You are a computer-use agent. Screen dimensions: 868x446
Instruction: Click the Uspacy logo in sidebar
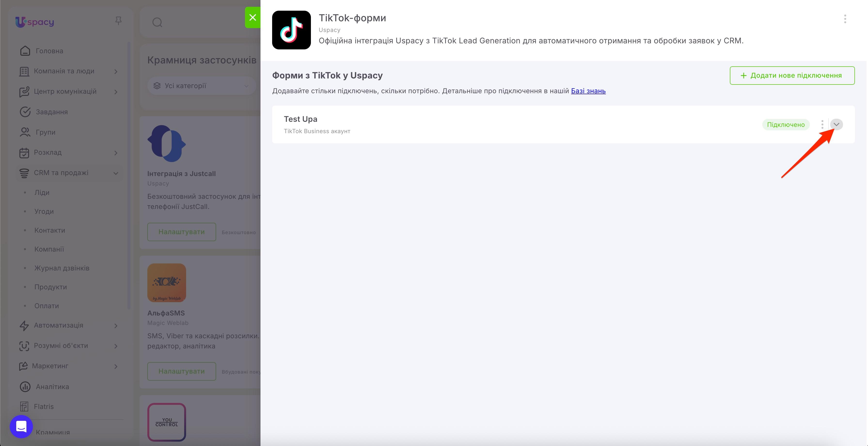click(35, 22)
